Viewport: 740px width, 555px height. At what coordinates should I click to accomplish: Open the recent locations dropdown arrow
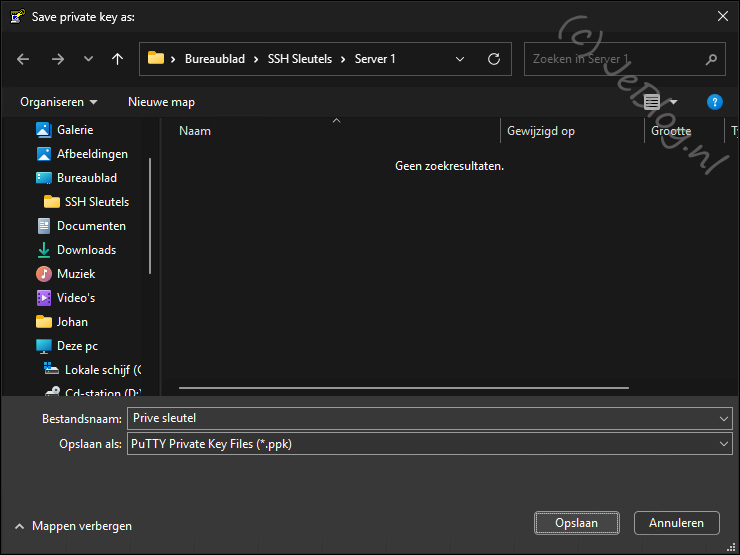coord(88,59)
